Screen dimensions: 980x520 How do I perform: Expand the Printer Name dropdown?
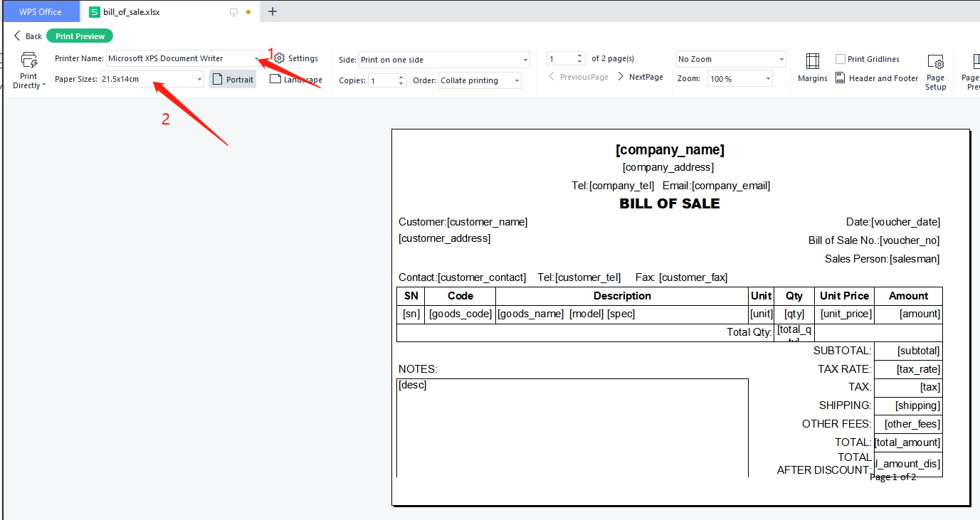coord(256,59)
